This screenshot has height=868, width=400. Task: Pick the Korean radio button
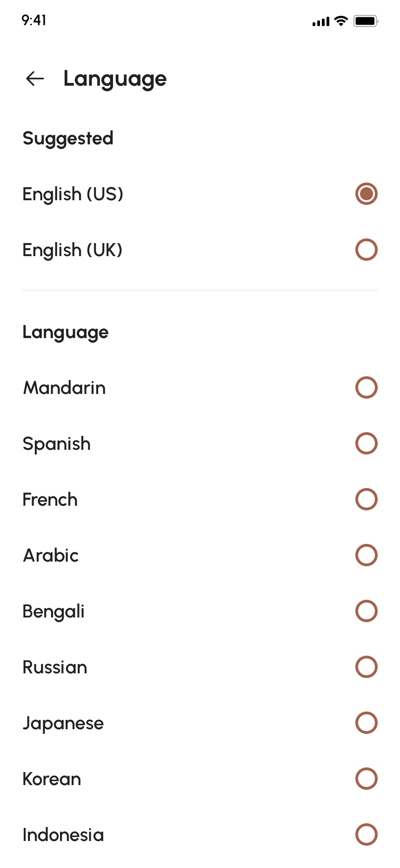pos(366,779)
